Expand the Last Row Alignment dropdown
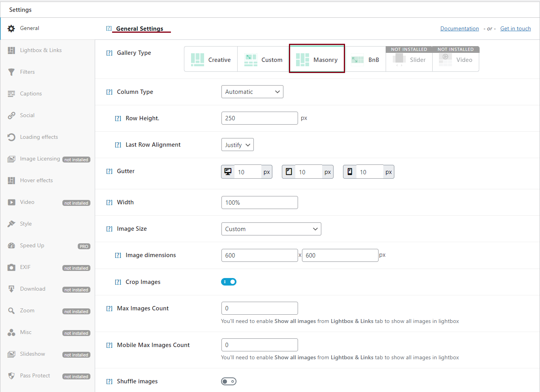 [237, 145]
